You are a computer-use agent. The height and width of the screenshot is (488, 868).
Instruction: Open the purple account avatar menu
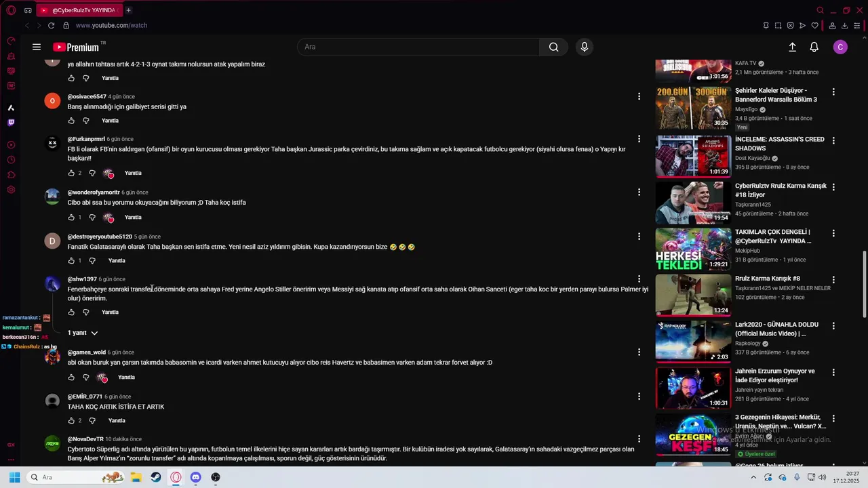pos(840,47)
